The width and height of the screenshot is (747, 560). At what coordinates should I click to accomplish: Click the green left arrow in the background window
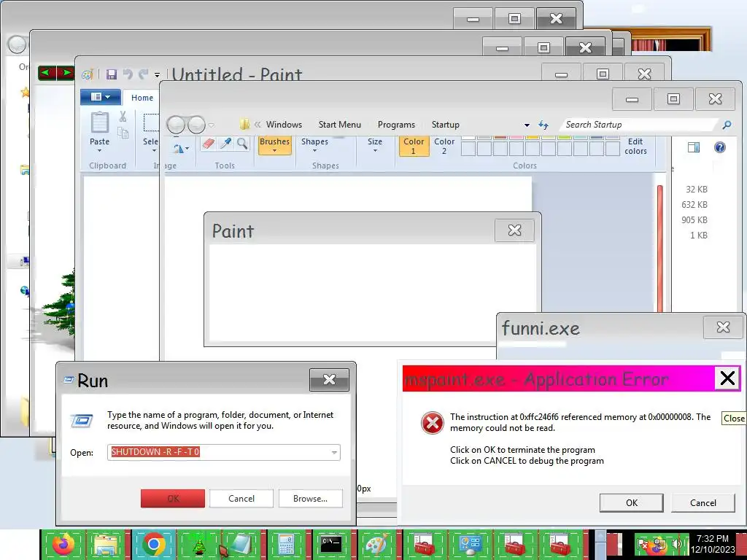pyautogui.click(x=47, y=73)
